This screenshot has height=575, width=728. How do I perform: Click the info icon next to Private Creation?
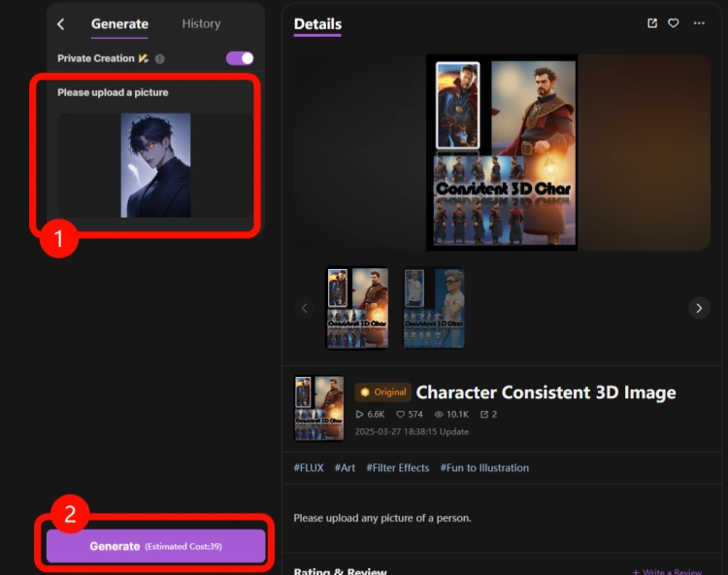160,58
